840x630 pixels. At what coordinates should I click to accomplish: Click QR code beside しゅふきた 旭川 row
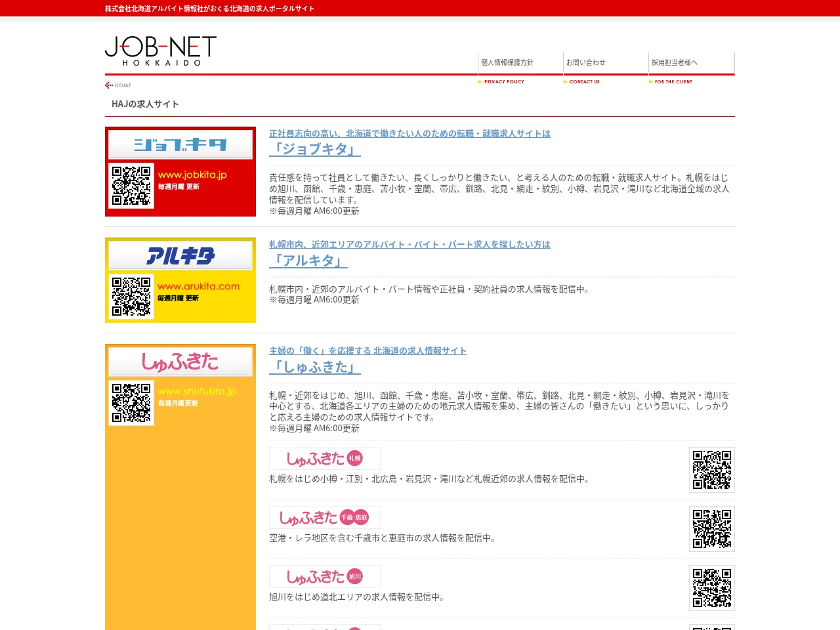(712, 588)
